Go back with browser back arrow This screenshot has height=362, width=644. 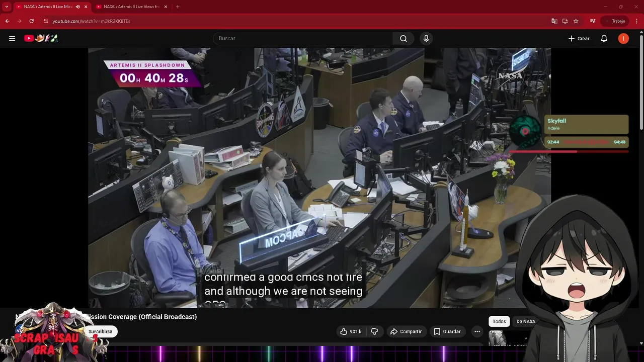[8, 21]
